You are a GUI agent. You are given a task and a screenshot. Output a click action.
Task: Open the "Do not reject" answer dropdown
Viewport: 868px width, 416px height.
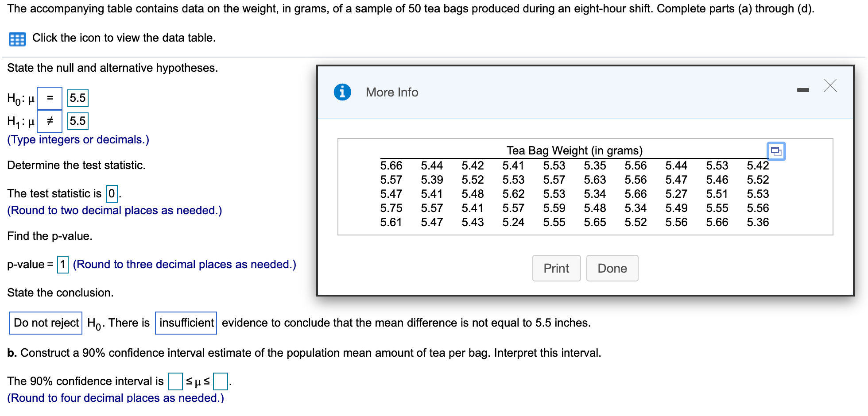[x=45, y=323]
